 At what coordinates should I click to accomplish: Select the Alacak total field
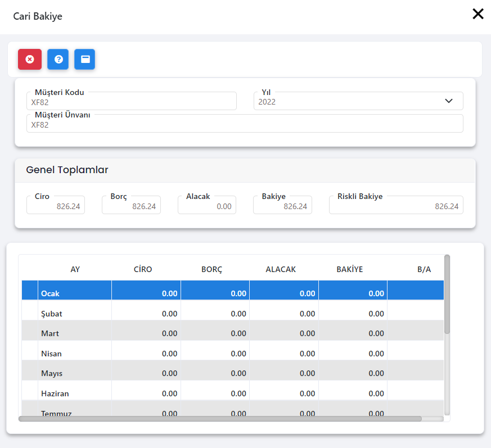(x=207, y=205)
